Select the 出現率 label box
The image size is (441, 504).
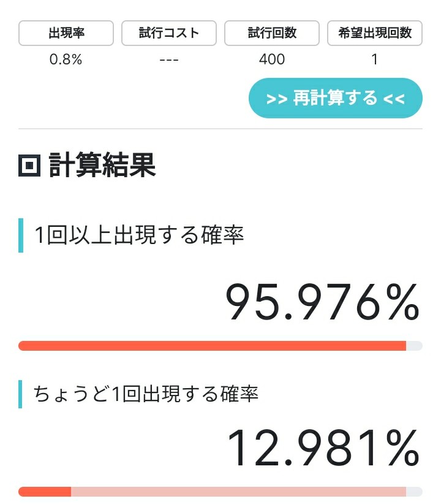coord(66,33)
